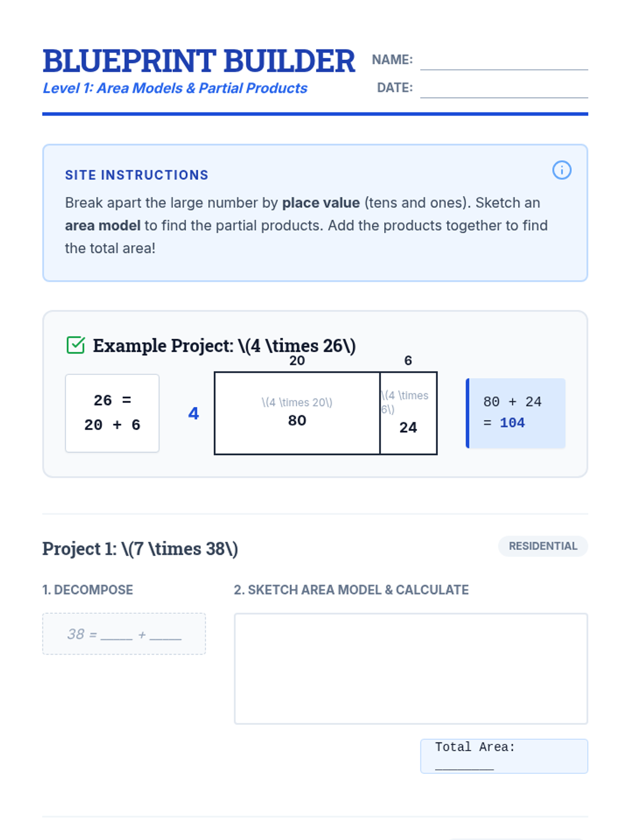Click the SITE INSTRUCTIONS heading
The height and width of the screenshot is (840, 630).
point(136,175)
